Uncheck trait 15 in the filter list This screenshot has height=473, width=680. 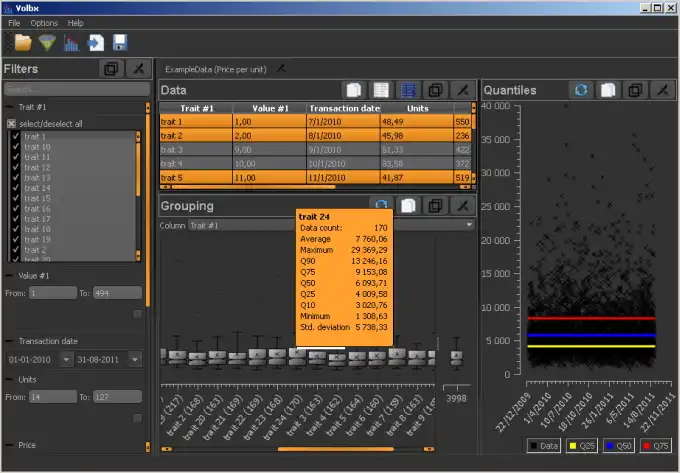(16, 199)
